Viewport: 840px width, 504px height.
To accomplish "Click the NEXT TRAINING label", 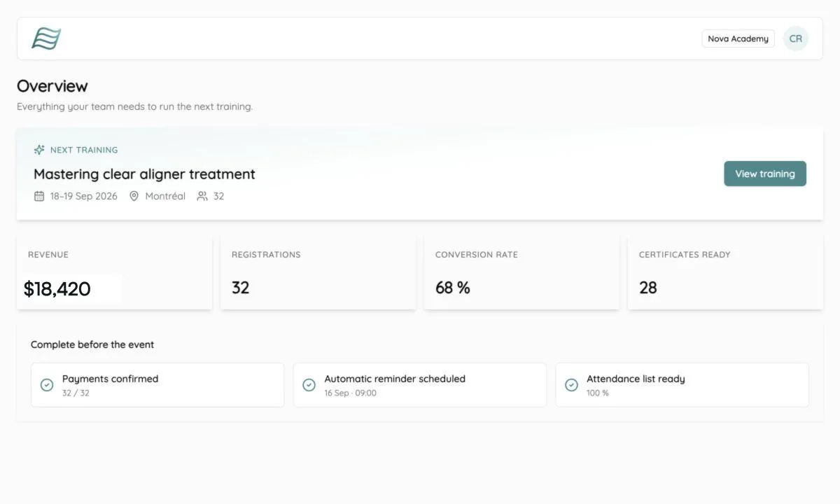I will (84, 150).
